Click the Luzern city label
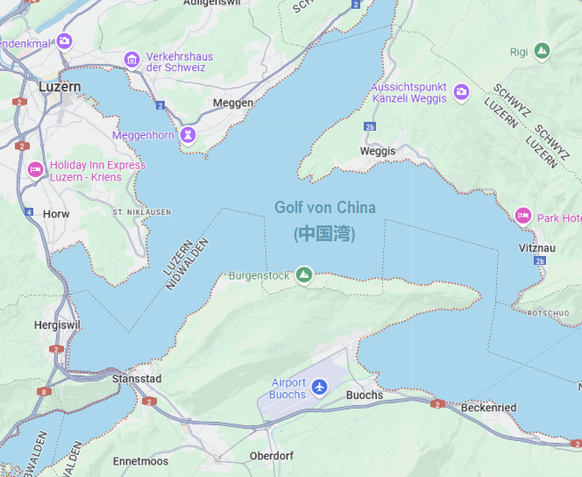 click(60, 87)
